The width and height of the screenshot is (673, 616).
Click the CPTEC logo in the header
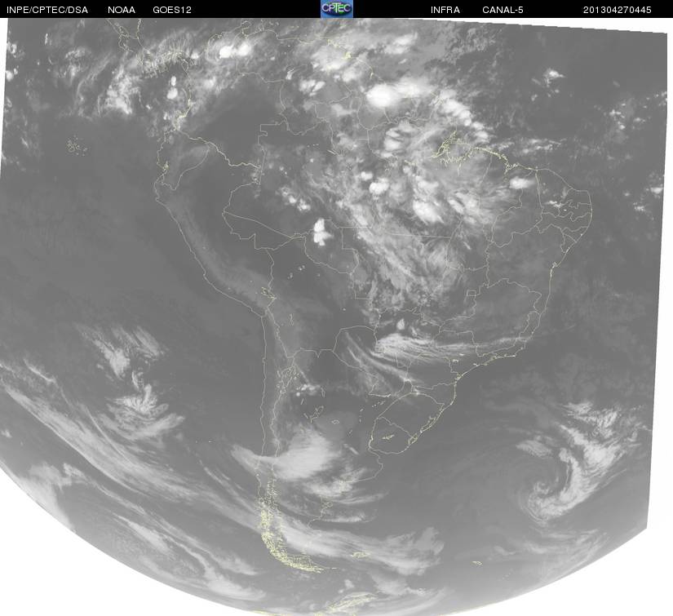coord(337,9)
